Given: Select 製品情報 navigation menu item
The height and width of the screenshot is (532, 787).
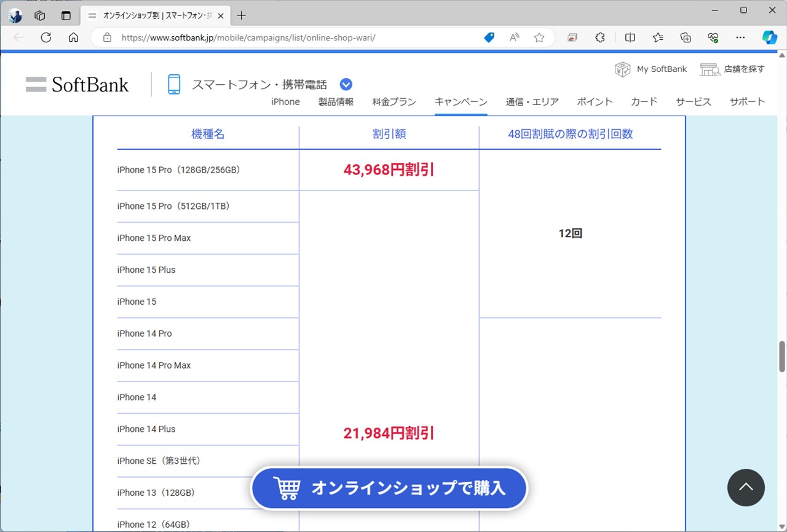Looking at the screenshot, I should coord(336,102).
